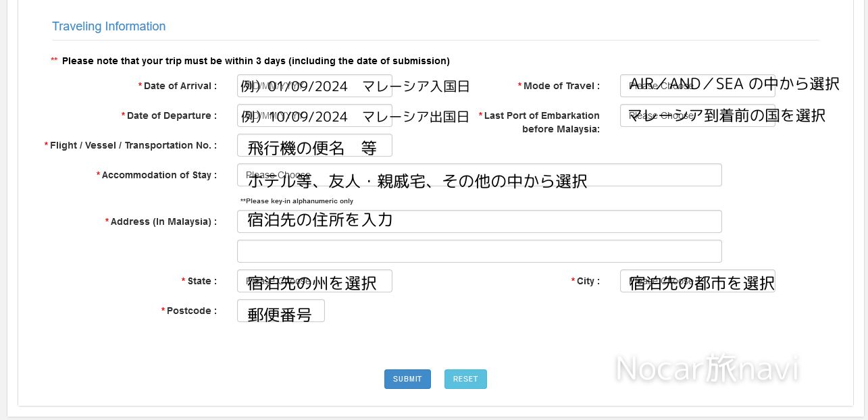Open the State selection dropdown
868x420 pixels.
click(x=314, y=281)
